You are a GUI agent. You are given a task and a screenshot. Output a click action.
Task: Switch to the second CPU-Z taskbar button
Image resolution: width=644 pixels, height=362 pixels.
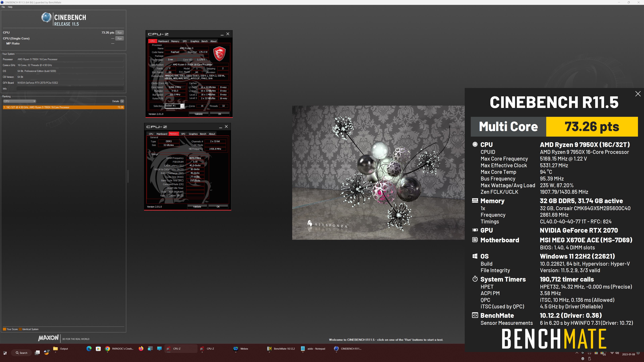pyautogui.click(x=207, y=349)
